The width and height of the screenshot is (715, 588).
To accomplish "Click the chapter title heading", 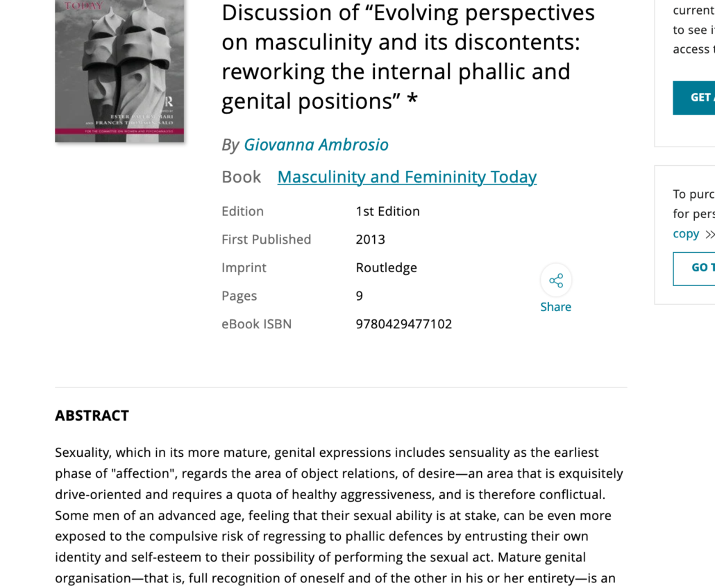I will click(407, 57).
